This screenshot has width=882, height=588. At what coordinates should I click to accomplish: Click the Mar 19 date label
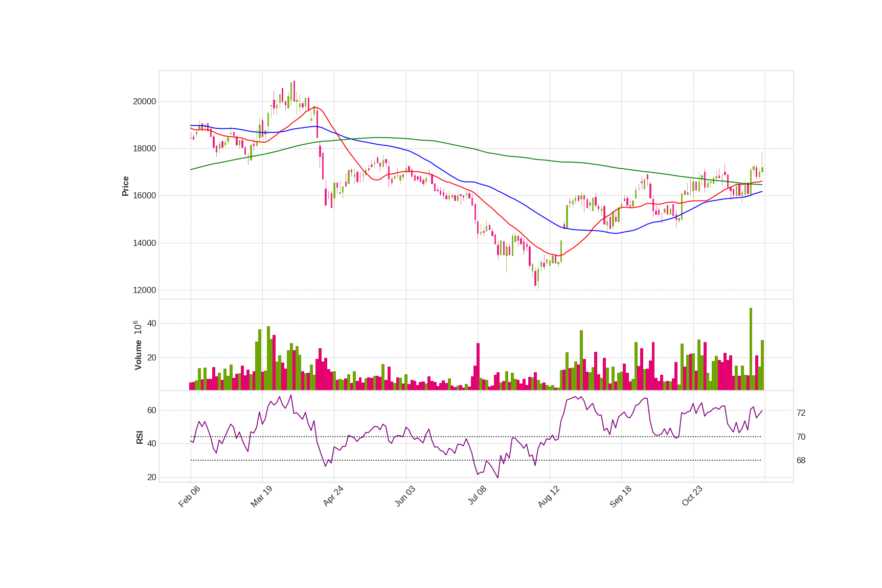click(261, 496)
